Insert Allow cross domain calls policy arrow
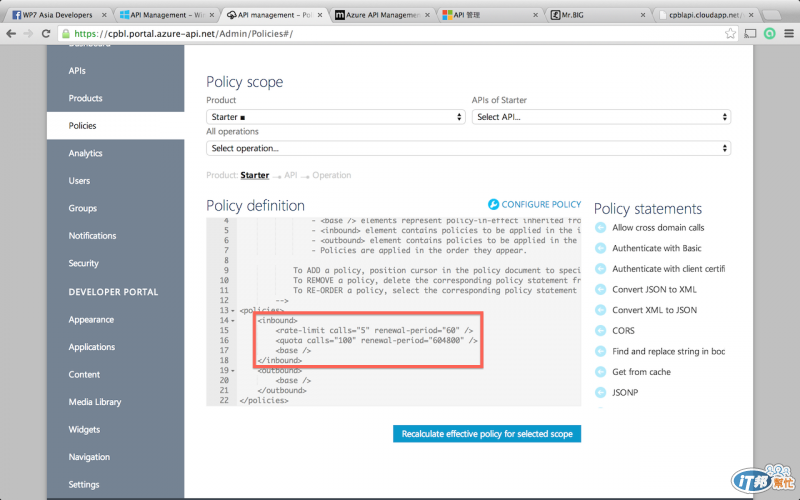The height and width of the screenshot is (500, 800). point(601,228)
